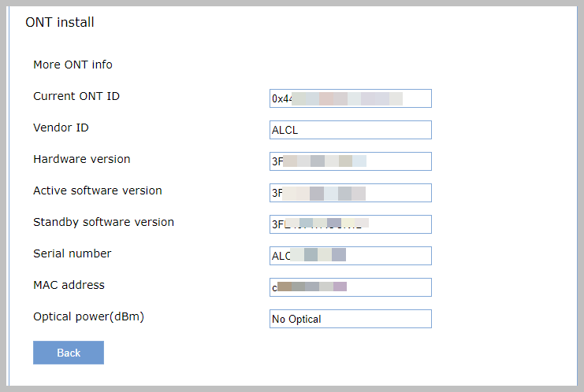Click the Hardware version input field
Image resolution: width=584 pixels, height=392 pixels.
[x=351, y=161]
